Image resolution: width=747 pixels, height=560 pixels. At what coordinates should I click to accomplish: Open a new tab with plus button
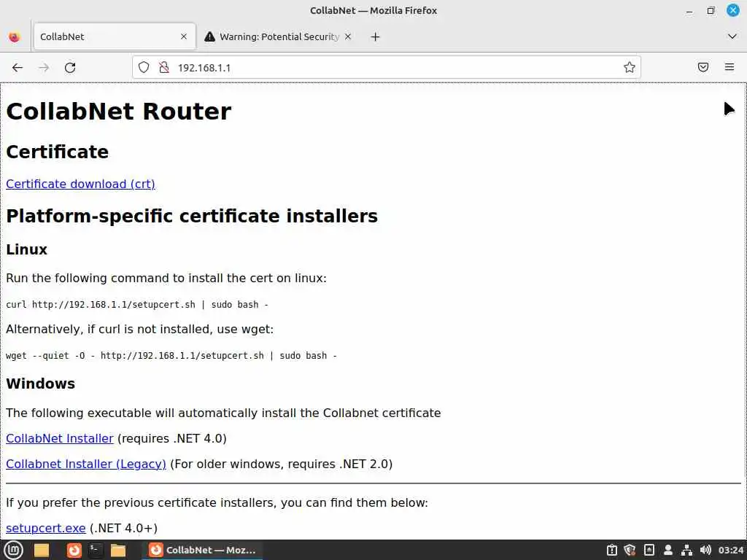pyautogui.click(x=376, y=36)
